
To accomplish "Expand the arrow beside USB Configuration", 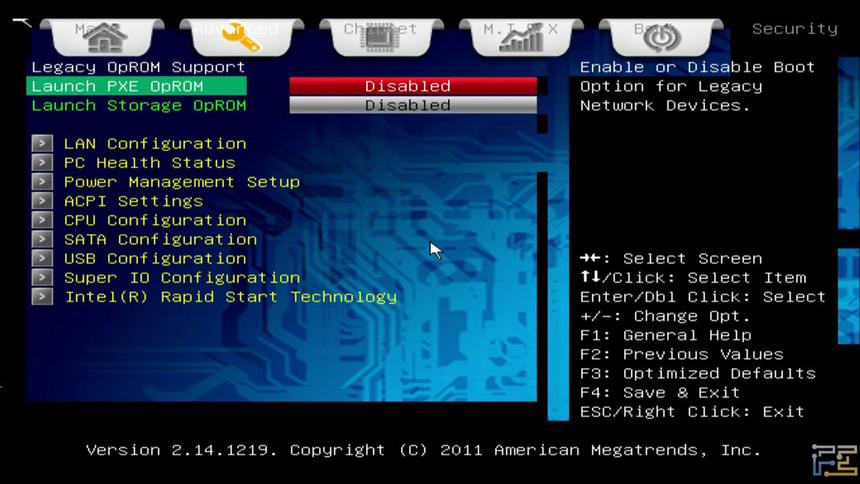I will [42, 258].
